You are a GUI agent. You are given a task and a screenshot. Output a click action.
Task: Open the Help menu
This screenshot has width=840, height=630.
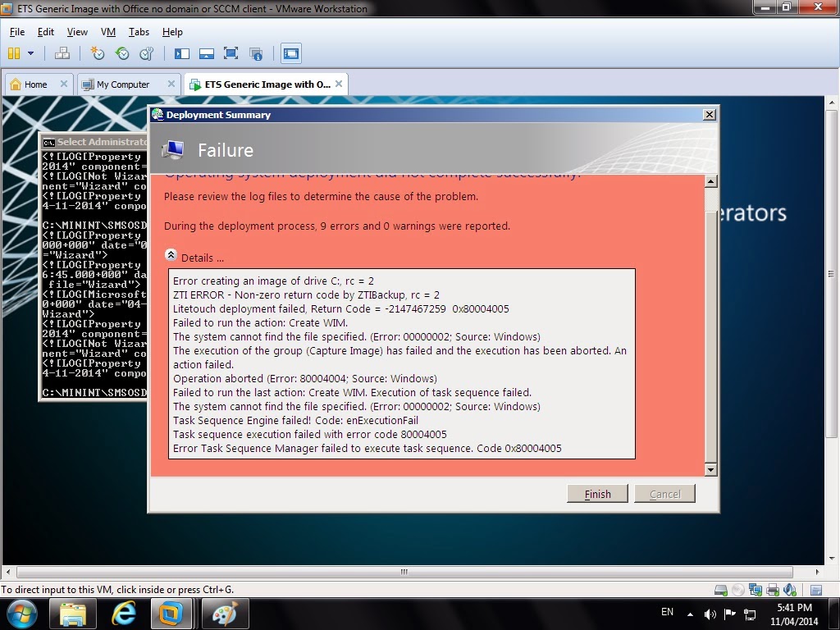(172, 32)
